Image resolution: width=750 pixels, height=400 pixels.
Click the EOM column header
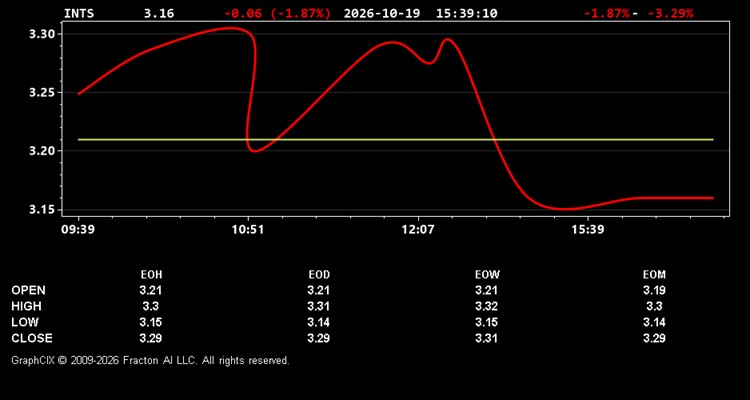[x=654, y=275]
